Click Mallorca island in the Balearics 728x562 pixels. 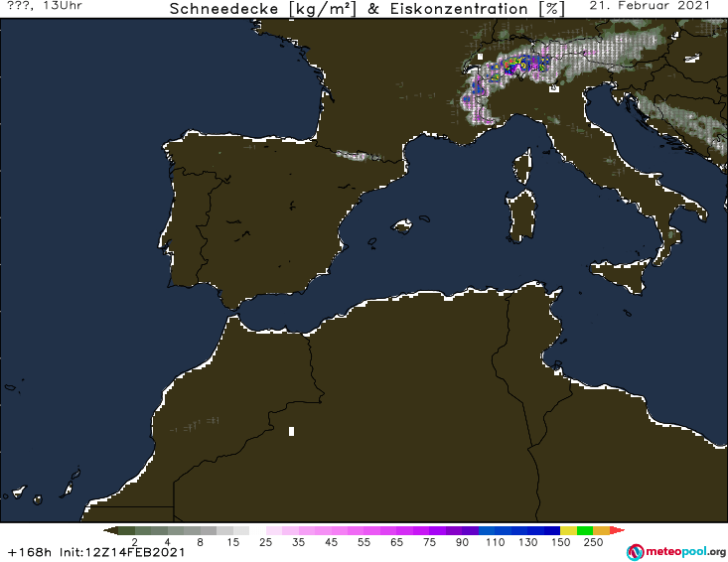click(402, 226)
